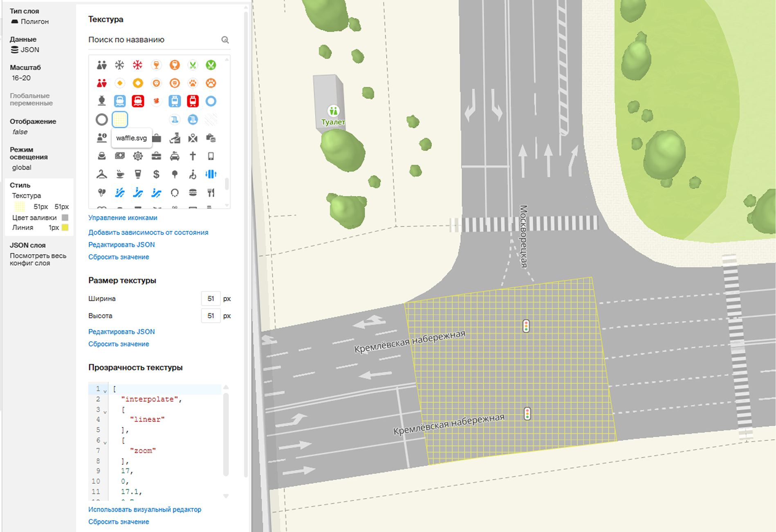This screenshot has height=532, width=776.
Task: Select the red snowflake texture icon
Action: 138,65
